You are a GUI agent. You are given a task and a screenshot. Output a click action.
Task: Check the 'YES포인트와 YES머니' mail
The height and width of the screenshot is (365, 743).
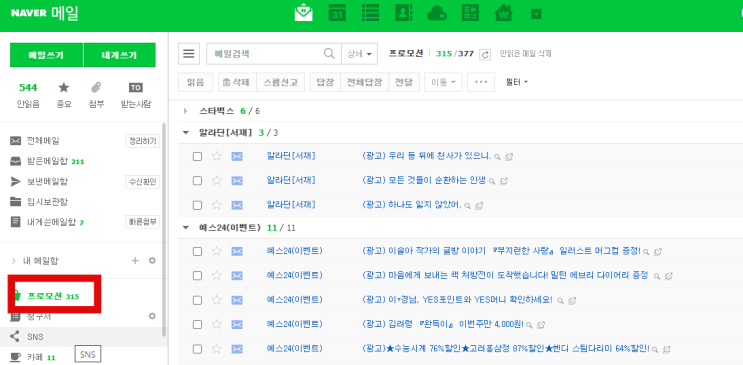197,300
